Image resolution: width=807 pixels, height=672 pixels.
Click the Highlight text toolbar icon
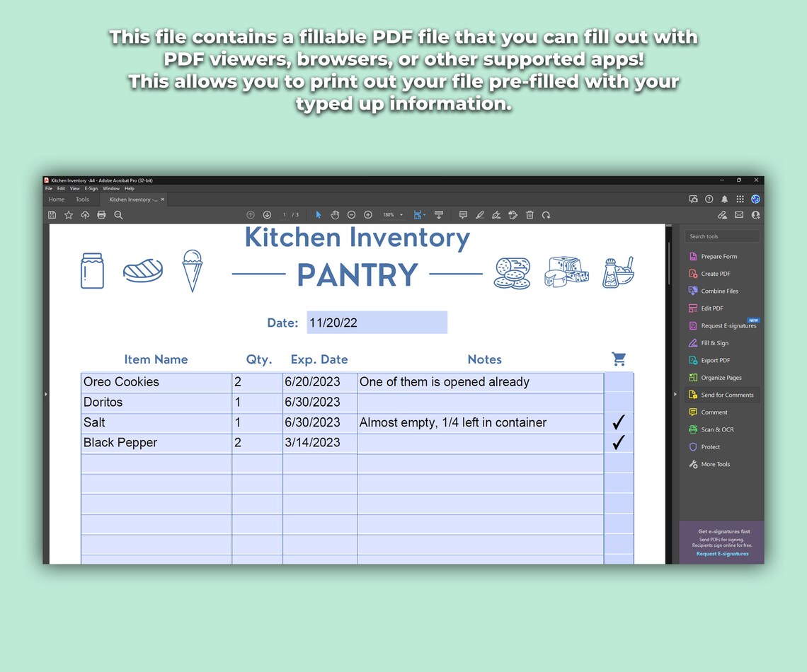(x=480, y=214)
